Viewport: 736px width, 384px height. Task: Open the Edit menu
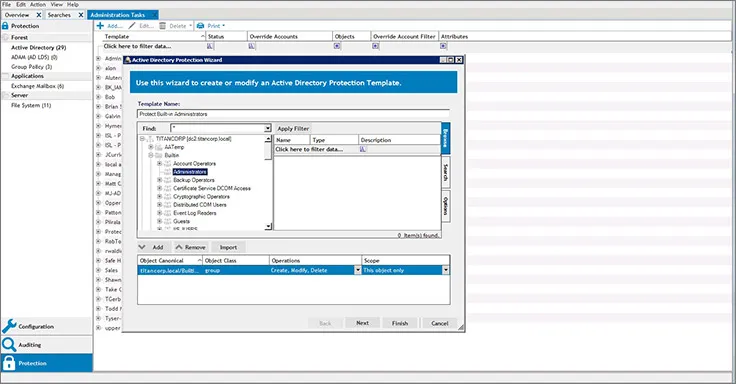click(x=21, y=4)
